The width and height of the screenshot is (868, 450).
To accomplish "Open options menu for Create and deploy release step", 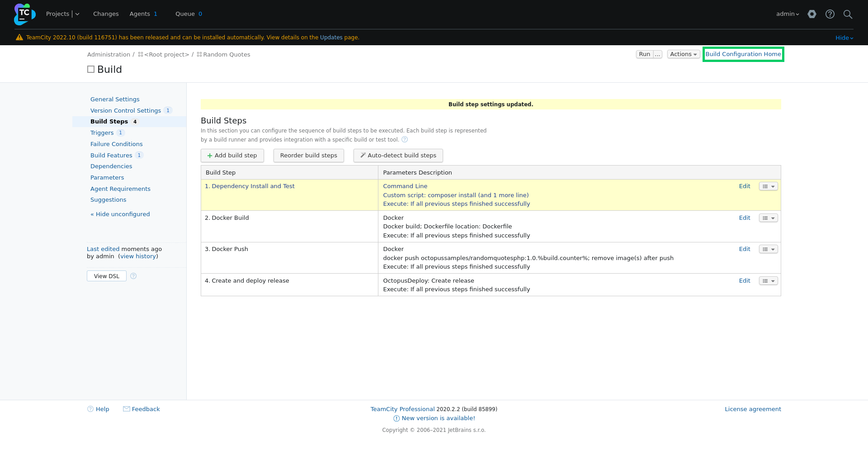I will coord(768,281).
